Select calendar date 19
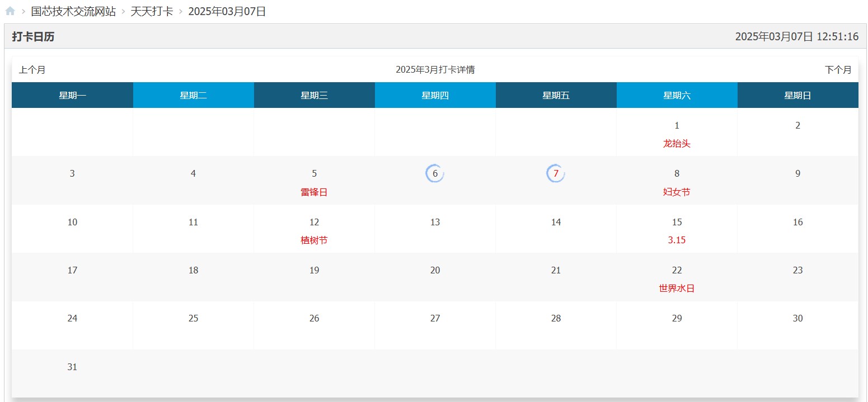Viewport: 868px width, 402px height. [x=314, y=270]
